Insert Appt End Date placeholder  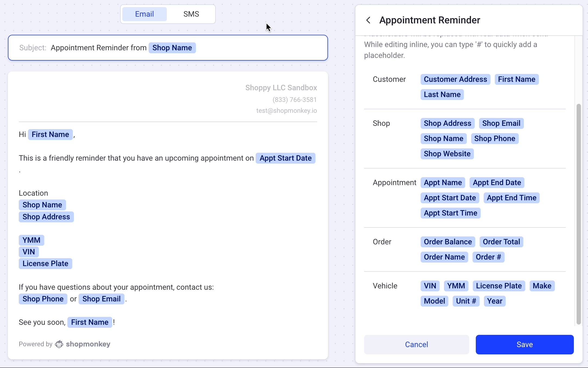pyautogui.click(x=497, y=183)
